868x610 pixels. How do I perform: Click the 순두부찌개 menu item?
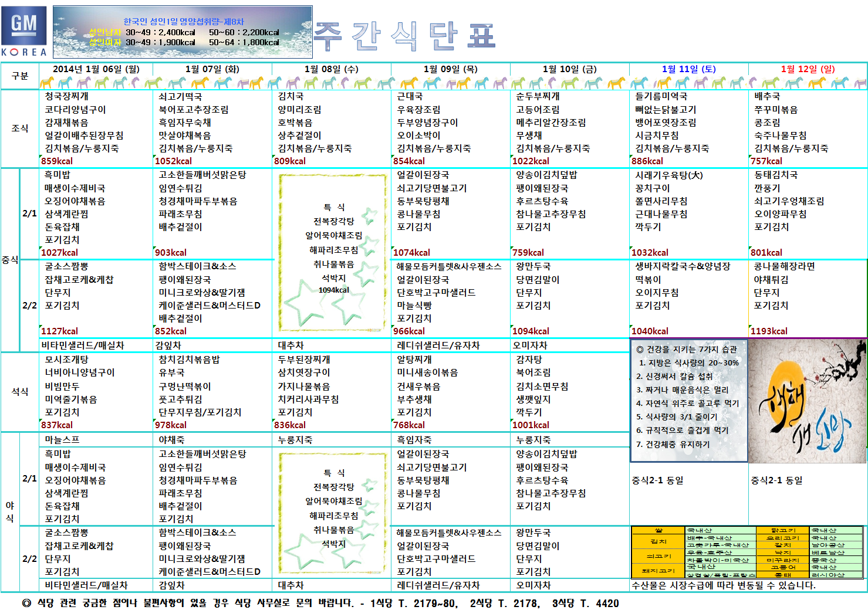[538, 96]
